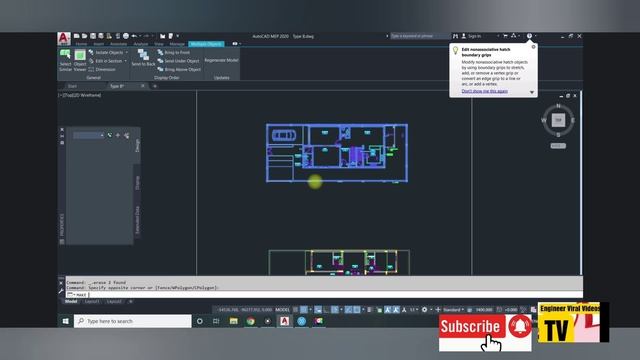Expand the quick access toolbar customize arrow
The width and height of the screenshot is (640, 360).
click(178, 36)
